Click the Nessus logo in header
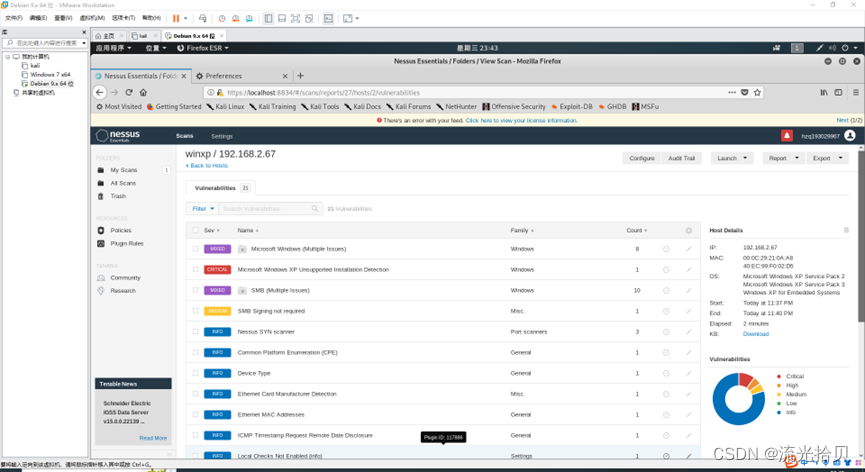The image size is (865, 472). click(118, 136)
